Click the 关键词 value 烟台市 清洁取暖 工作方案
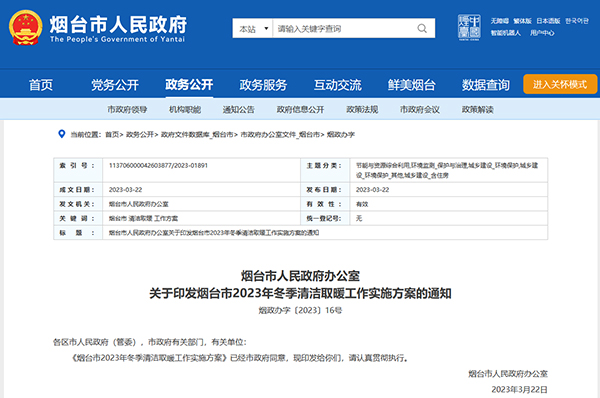 click(x=143, y=218)
